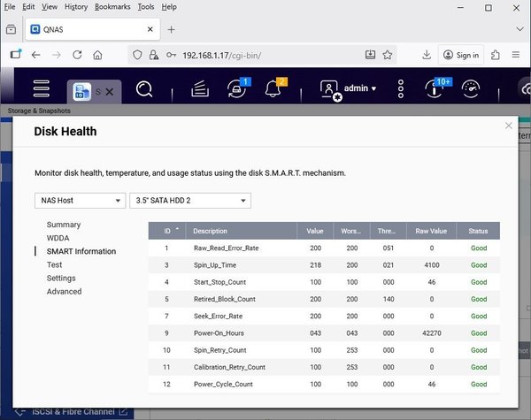Click the three-dot more options icon

pyautogui.click(x=401, y=89)
